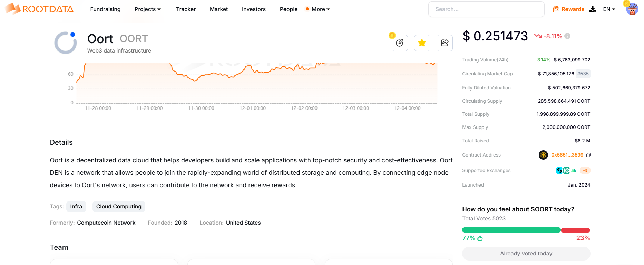Open the Fundraising menu
Viewport: 644px width, 265px height.
105,9
